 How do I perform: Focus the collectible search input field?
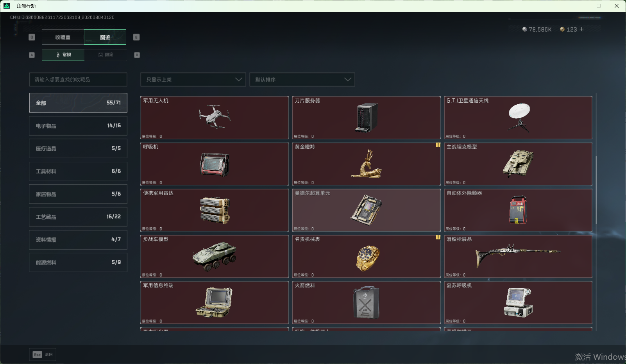coord(78,80)
